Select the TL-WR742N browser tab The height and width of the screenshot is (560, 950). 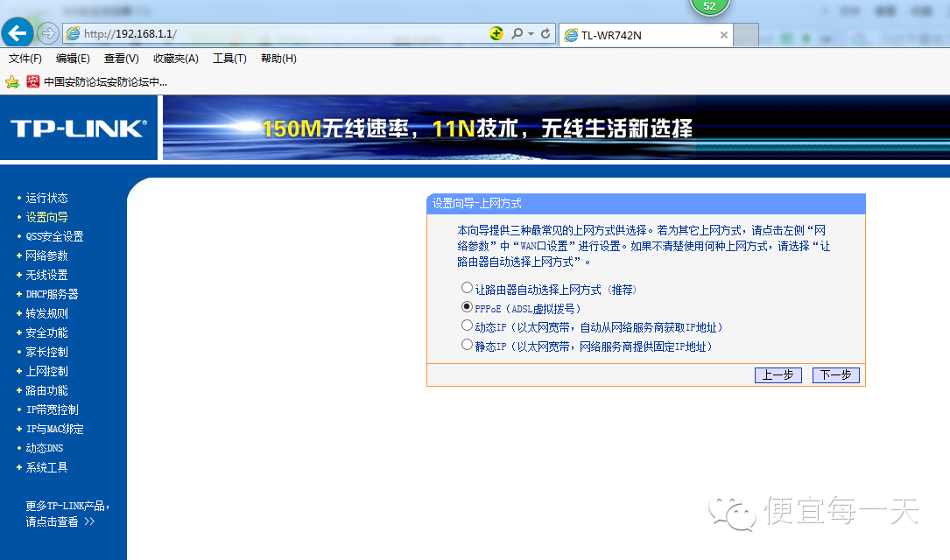click(646, 35)
